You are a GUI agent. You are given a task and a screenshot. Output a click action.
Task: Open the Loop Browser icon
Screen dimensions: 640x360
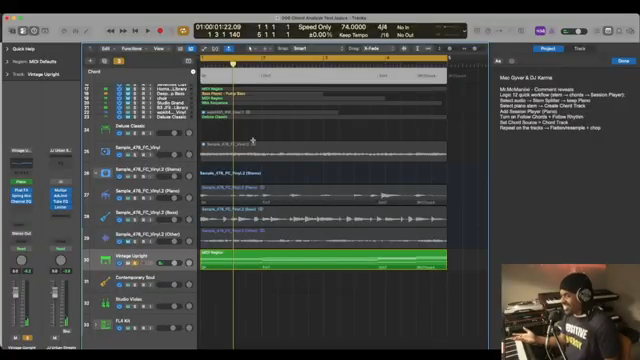[x=619, y=31]
